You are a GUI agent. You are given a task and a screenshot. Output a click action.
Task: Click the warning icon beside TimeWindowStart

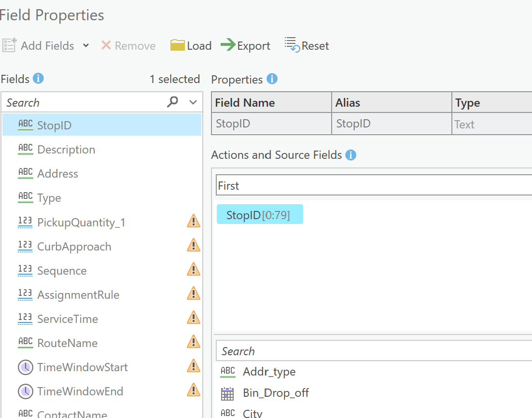(193, 366)
